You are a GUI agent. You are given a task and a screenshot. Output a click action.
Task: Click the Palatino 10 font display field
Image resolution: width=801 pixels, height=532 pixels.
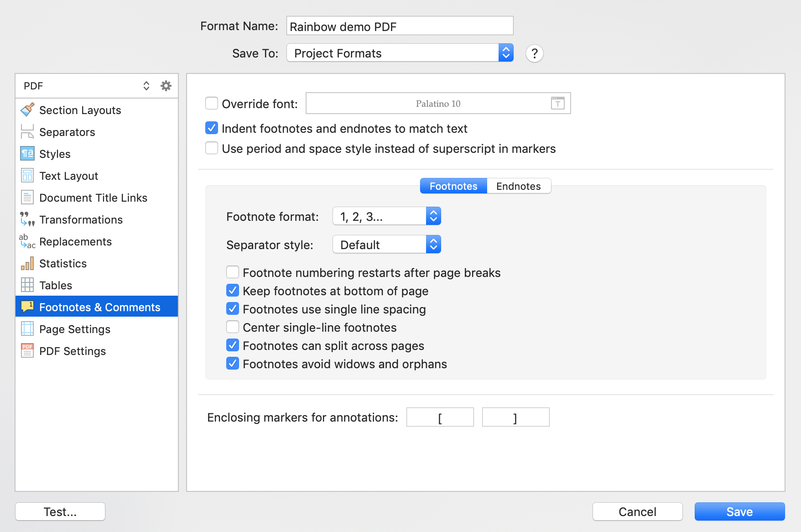[438, 103]
